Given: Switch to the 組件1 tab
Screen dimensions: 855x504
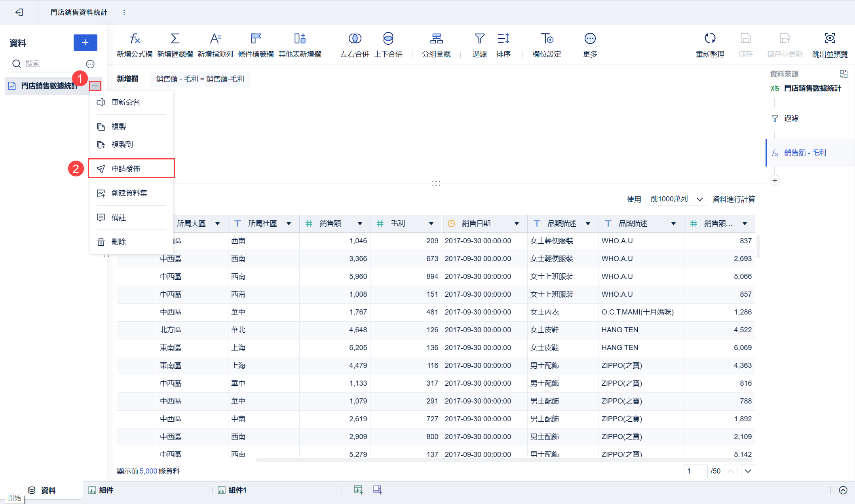Looking at the screenshot, I should [237, 490].
